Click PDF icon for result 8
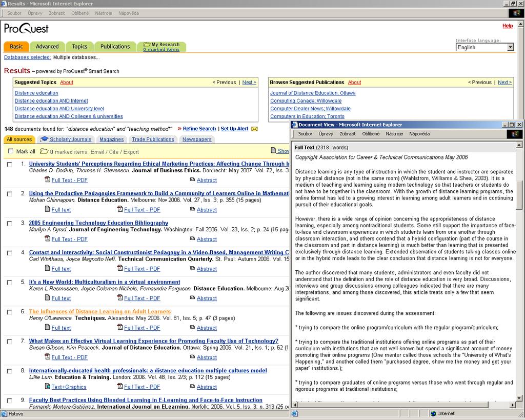This screenshot has height=420, width=525. click(x=120, y=386)
